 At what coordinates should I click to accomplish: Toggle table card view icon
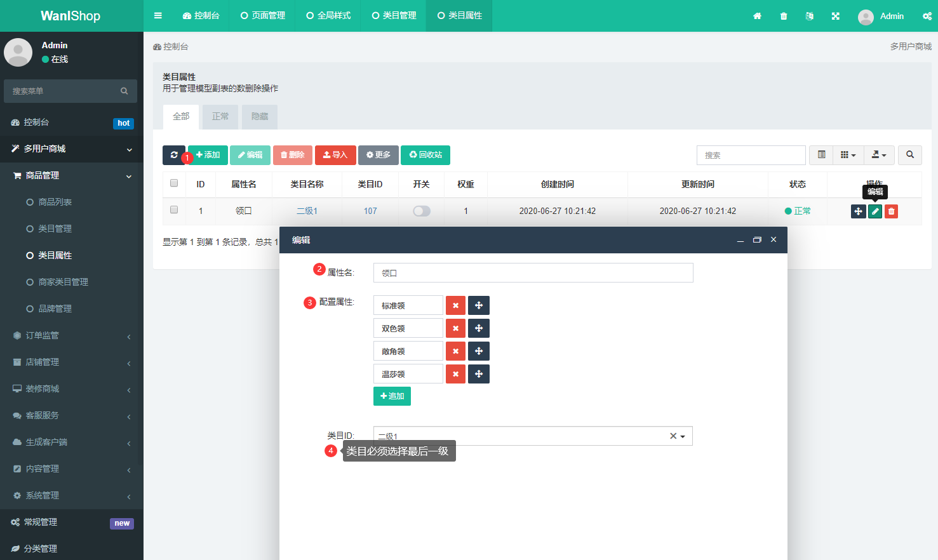[x=821, y=155]
